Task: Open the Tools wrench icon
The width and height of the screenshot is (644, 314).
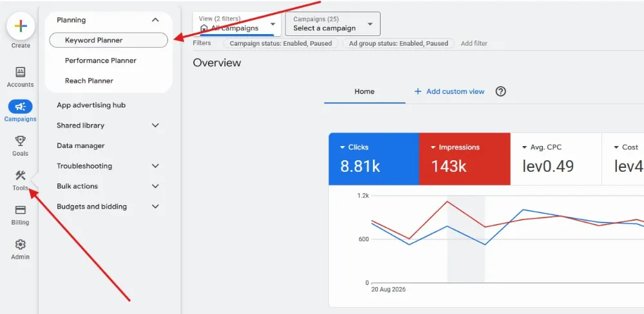Action: (20, 176)
